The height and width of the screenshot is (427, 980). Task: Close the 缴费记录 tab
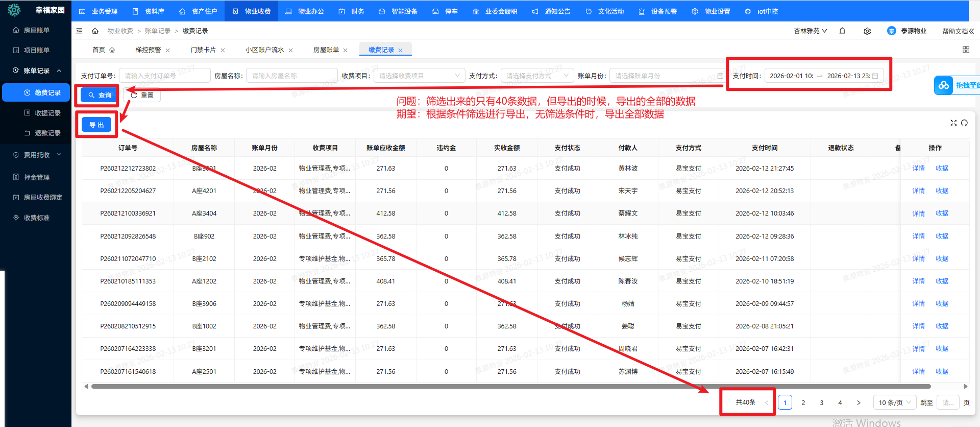click(x=400, y=50)
